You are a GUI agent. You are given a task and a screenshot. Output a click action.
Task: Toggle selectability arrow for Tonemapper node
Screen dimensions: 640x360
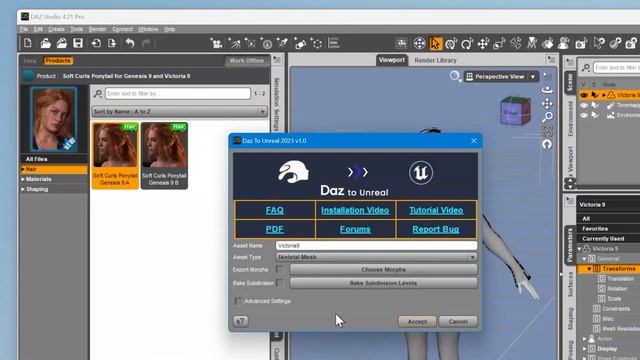pyautogui.click(x=595, y=105)
